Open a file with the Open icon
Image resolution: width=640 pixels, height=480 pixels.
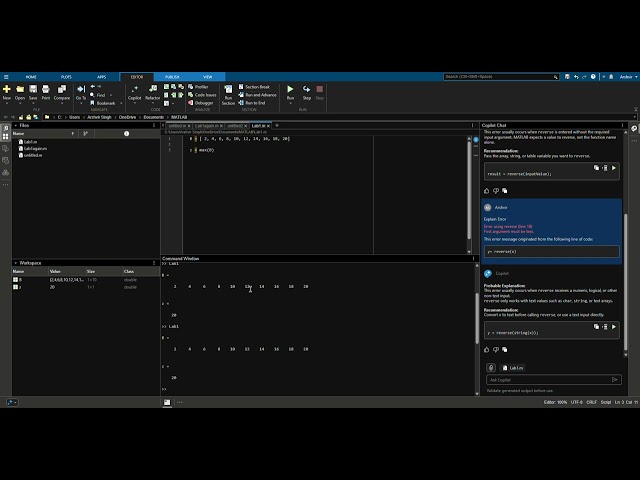20,89
